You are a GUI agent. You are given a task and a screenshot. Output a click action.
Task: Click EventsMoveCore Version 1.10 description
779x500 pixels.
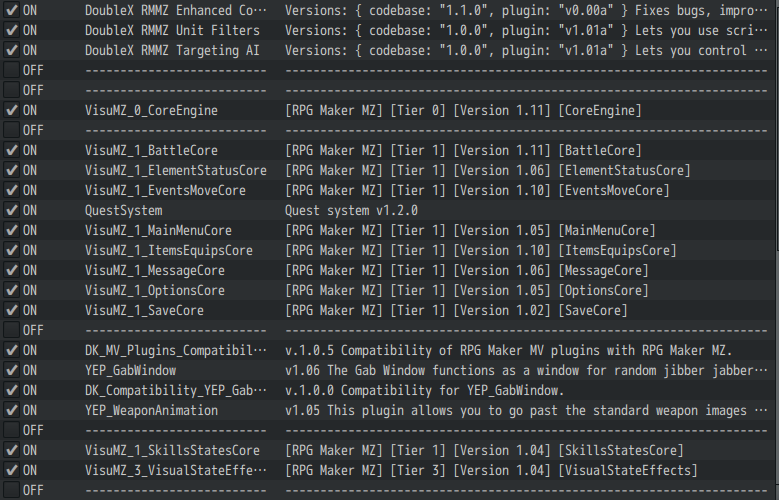477,190
